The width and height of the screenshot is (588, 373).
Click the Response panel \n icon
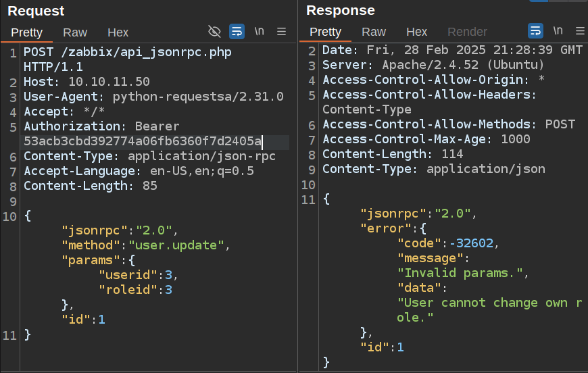[558, 31]
